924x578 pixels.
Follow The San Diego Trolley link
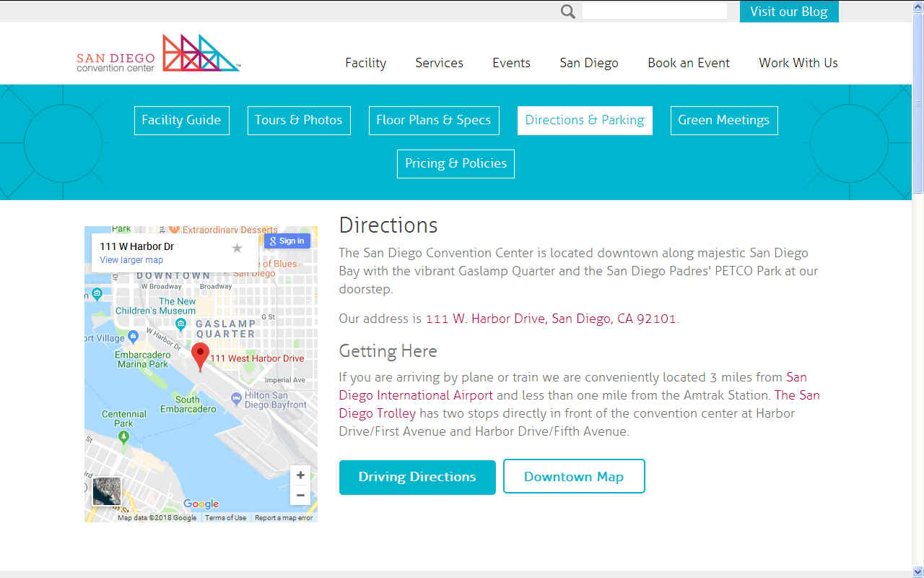580,404
